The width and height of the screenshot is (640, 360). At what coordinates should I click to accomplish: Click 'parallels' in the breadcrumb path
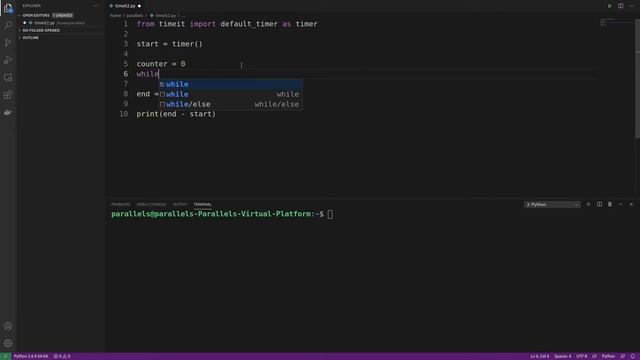[135, 16]
